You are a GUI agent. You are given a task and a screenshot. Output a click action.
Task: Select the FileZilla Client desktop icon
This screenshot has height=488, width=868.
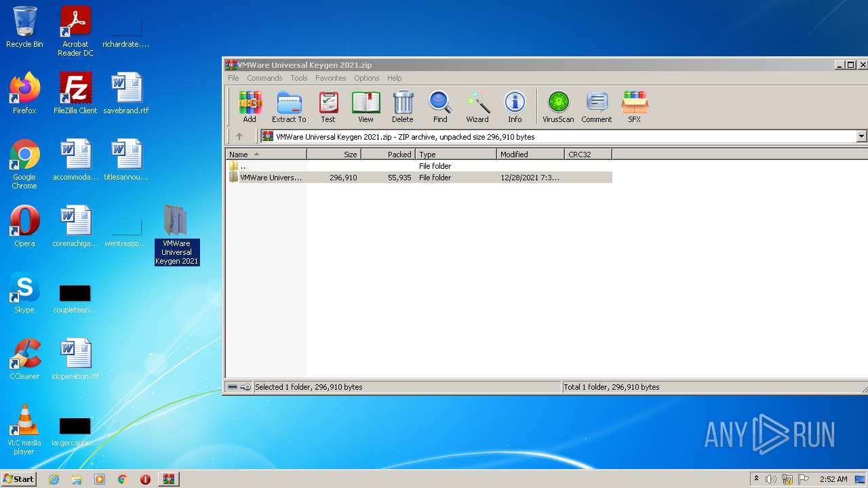coord(75,94)
